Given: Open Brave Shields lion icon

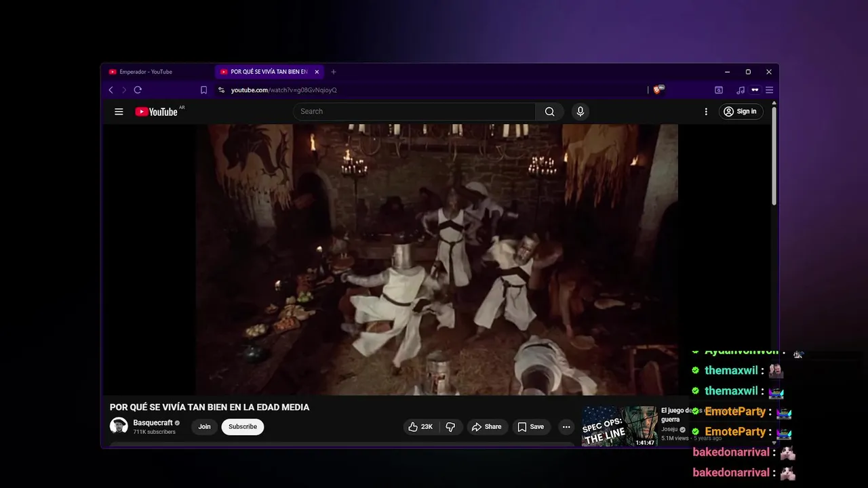Looking at the screenshot, I should [x=658, y=89].
